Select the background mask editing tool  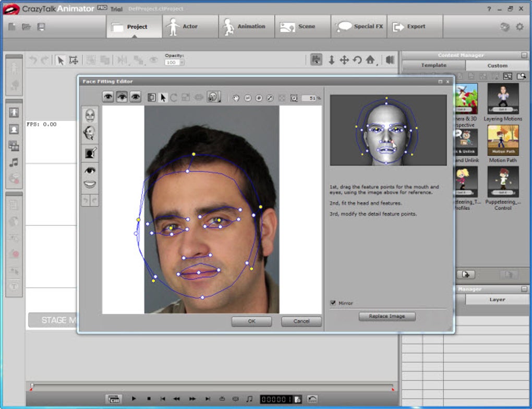pos(90,152)
